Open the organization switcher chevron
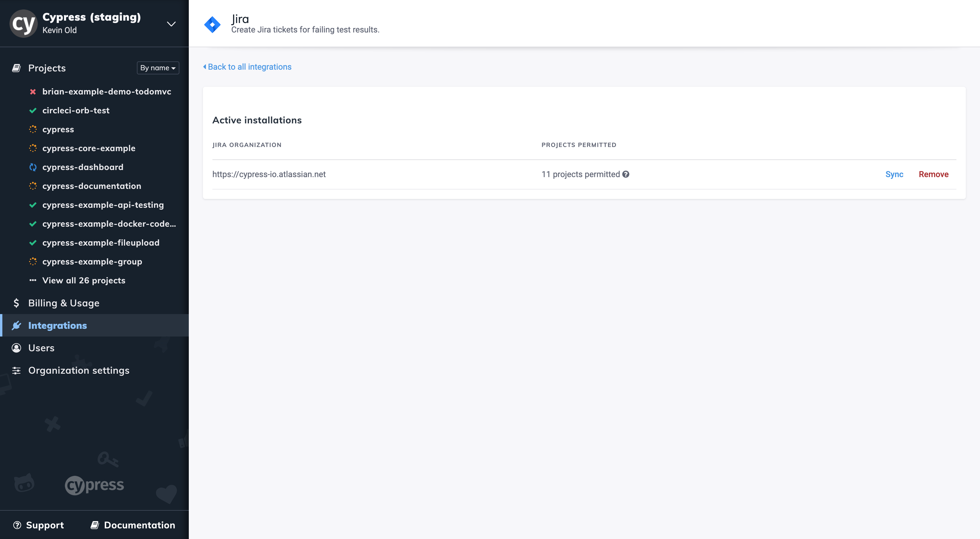Viewport: 980px width, 539px height. tap(171, 24)
